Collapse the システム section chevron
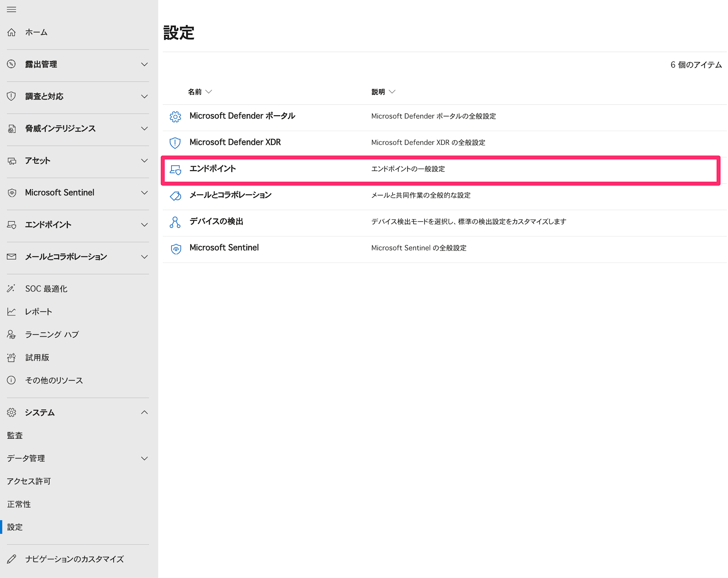The height and width of the screenshot is (578, 728). click(145, 412)
